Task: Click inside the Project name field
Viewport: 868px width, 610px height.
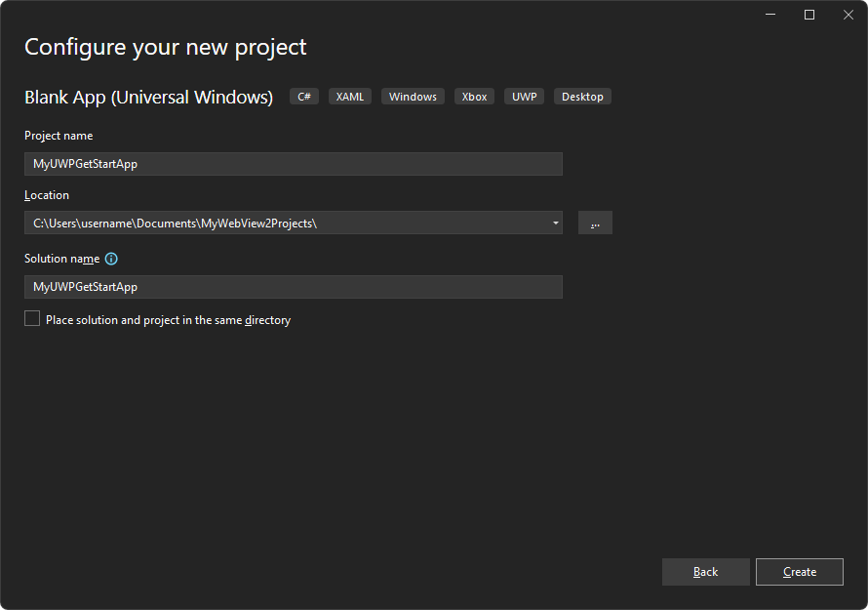Action: pos(293,163)
